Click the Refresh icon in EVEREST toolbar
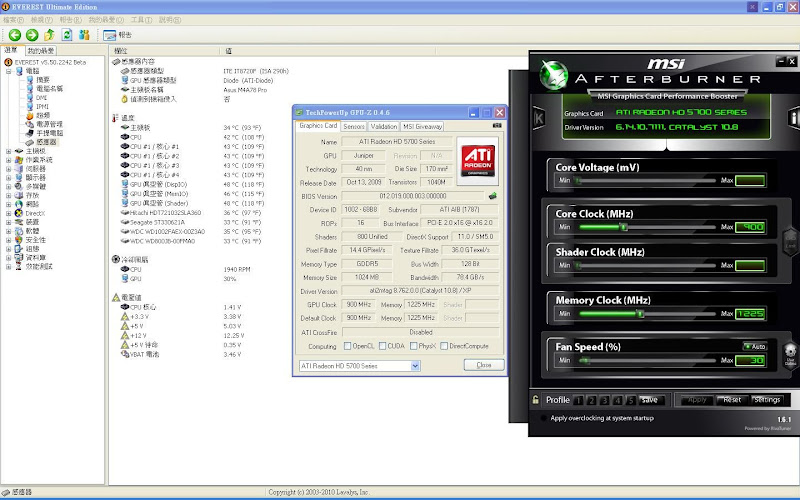The image size is (800, 500). (67, 35)
